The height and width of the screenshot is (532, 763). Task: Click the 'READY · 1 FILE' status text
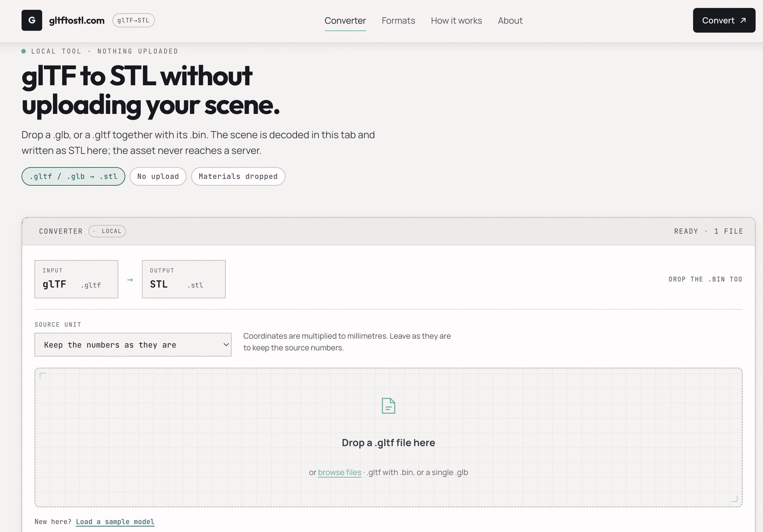coord(709,231)
